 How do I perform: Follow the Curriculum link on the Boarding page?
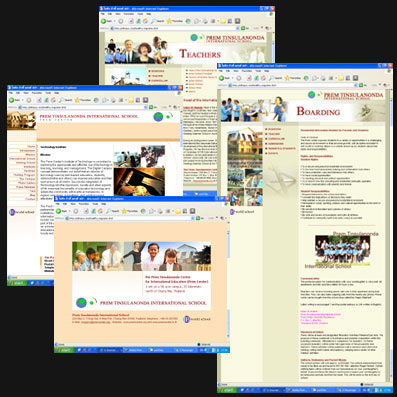276,139
